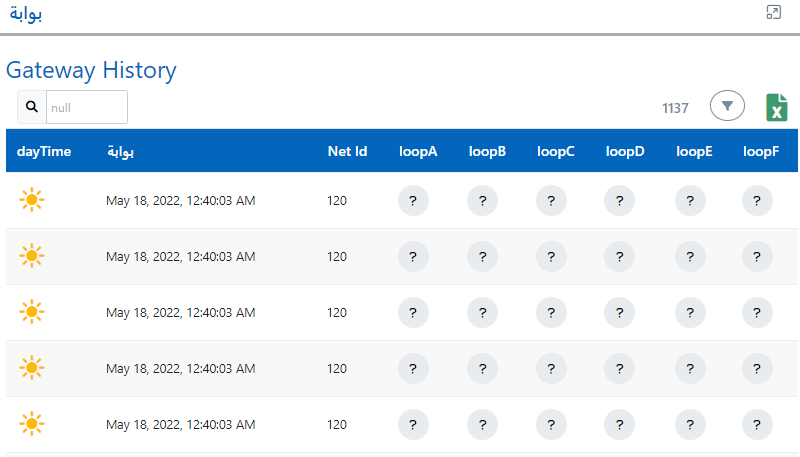800x457 pixels.
Task: Click the loopD column header
Action: click(625, 152)
